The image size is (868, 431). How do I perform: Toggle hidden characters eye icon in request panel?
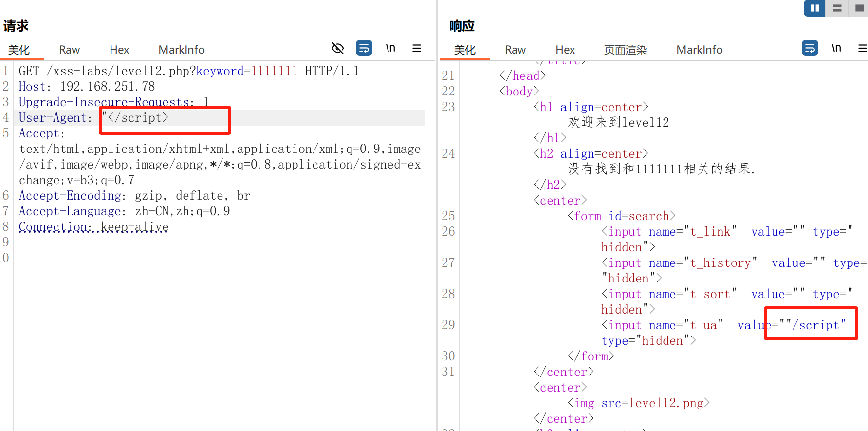coord(337,48)
